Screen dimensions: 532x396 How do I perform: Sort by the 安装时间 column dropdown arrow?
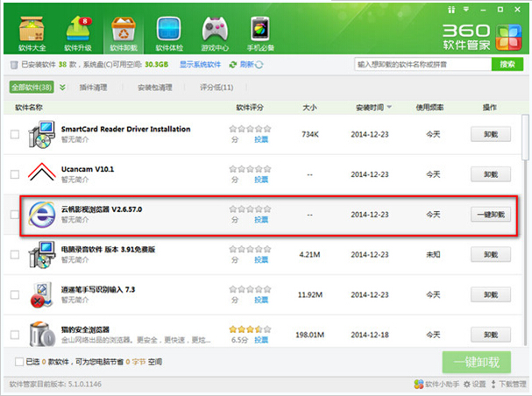388,107
